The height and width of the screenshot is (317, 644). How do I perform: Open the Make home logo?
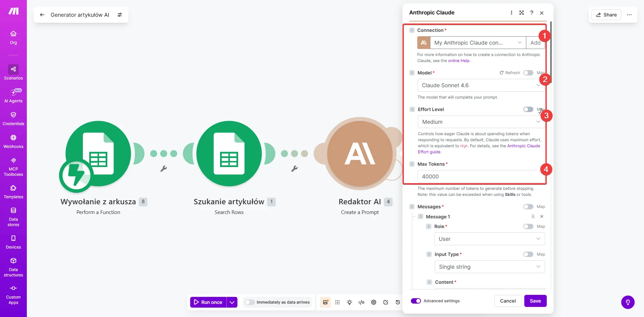click(13, 11)
